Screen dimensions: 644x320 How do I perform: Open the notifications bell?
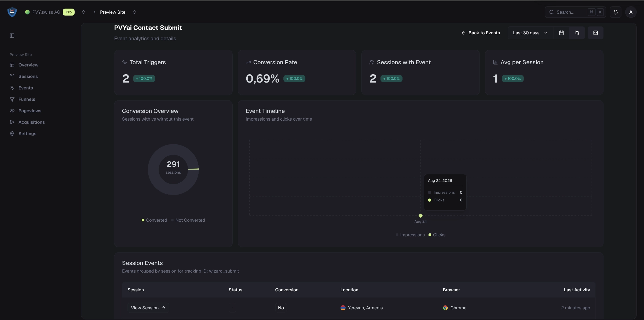616,12
